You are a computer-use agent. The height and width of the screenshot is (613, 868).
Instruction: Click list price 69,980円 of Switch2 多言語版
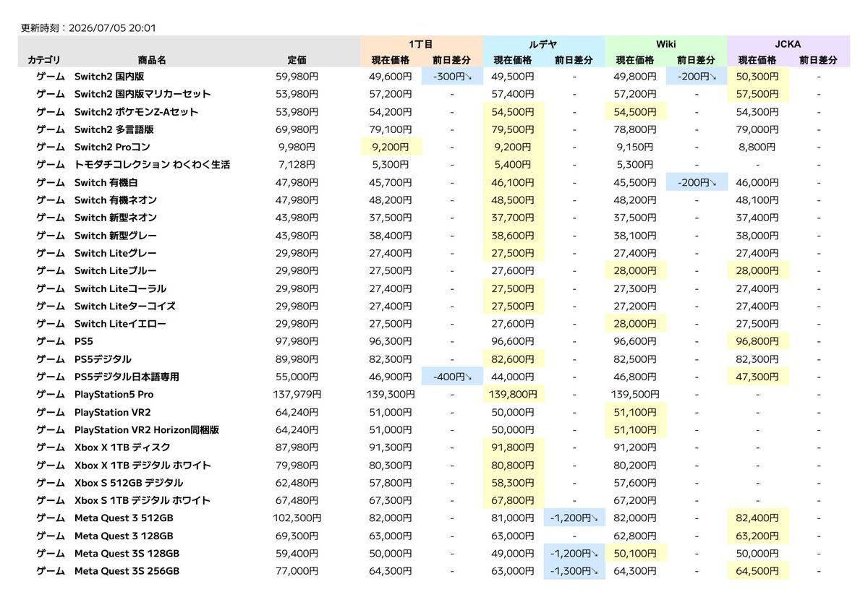point(297,129)
